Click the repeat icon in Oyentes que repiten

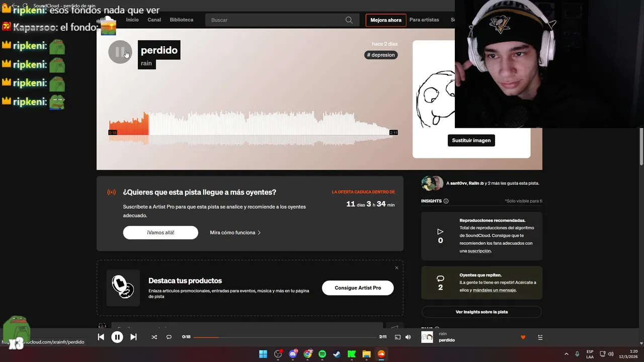(x=440, y=279)
